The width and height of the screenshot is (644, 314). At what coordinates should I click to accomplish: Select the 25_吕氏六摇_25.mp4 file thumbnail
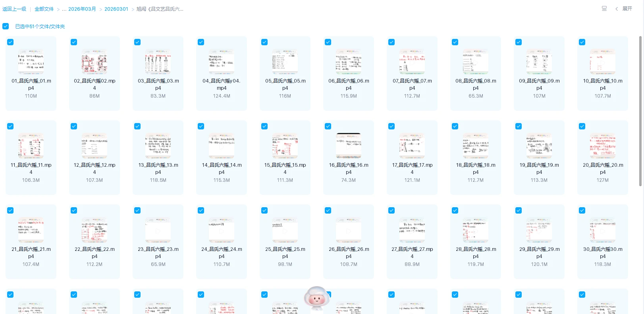click(285, 230)
